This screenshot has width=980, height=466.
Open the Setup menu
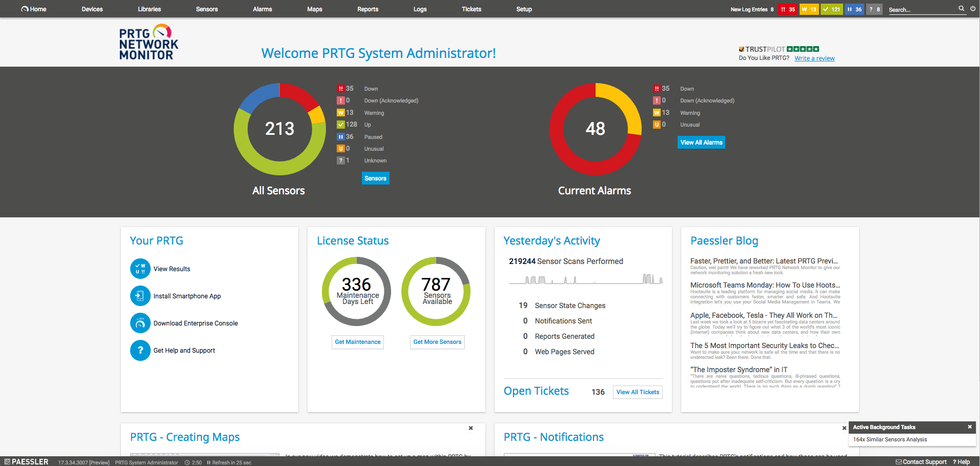click(524, 9)
